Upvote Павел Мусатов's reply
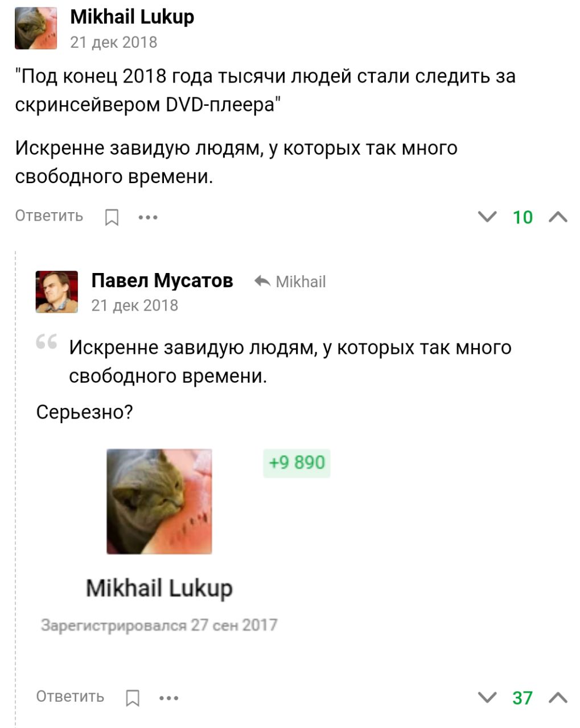This screenshot has width=580, height=728. pyautogui.click(x=558, y=697)
